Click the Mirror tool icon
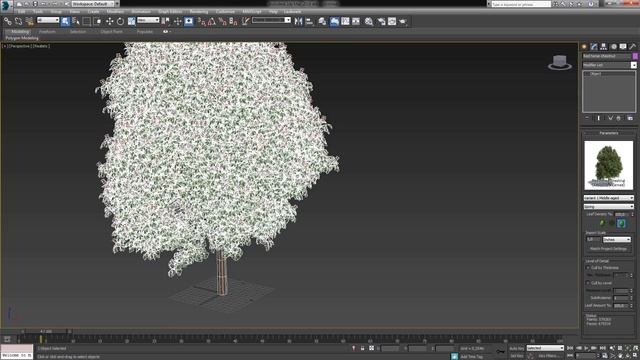Screen dimensions: 640x360 click(x=298, y=21)
